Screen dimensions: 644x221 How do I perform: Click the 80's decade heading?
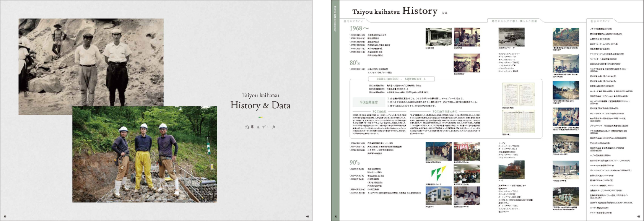[355, 63]
